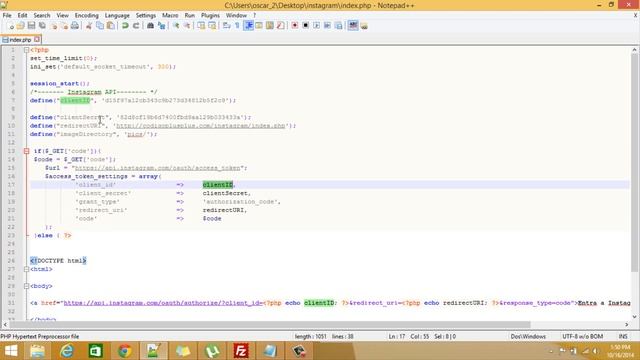Click the Paste toolbar icon
This screenshot has height=360, width=640.
coord(111,26)
